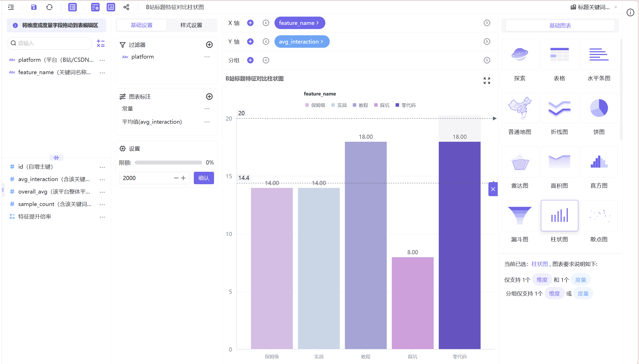Open more options for platform dimension field
Screen dimensions: 639x364
(102, 60)
